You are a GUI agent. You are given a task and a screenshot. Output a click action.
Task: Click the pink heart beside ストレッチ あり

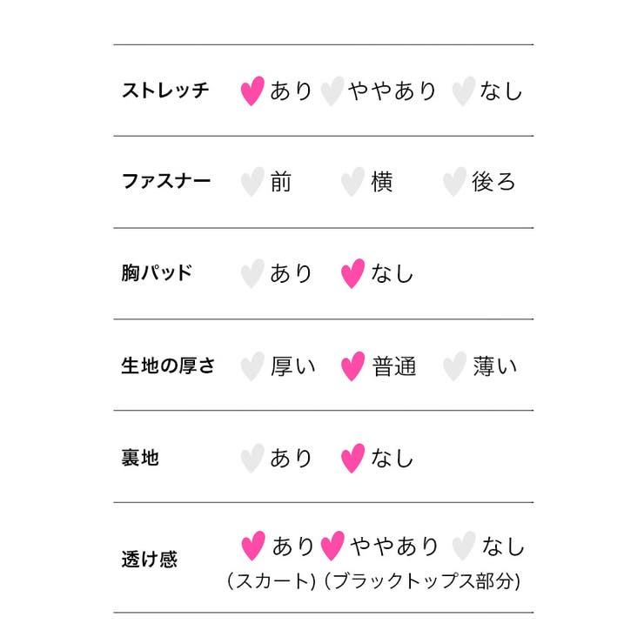click(x=252, y=91)
